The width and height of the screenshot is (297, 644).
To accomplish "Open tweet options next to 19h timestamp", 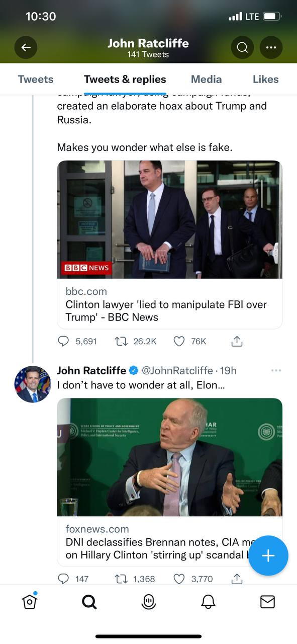I will coord(276,370).
